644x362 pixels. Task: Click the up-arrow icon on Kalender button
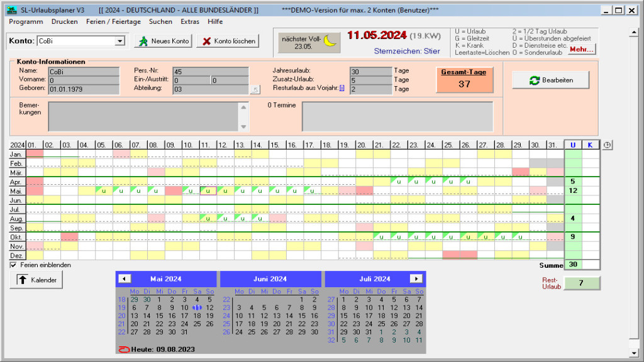(21, 280)
